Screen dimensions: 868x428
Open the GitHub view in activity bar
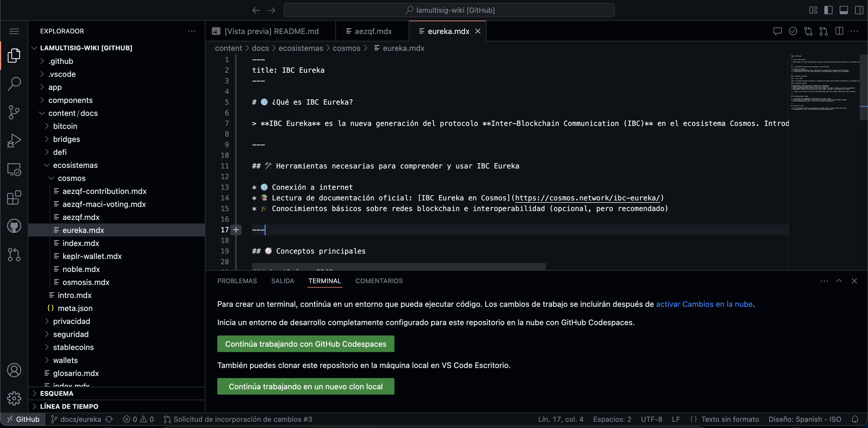click(14, 226)
